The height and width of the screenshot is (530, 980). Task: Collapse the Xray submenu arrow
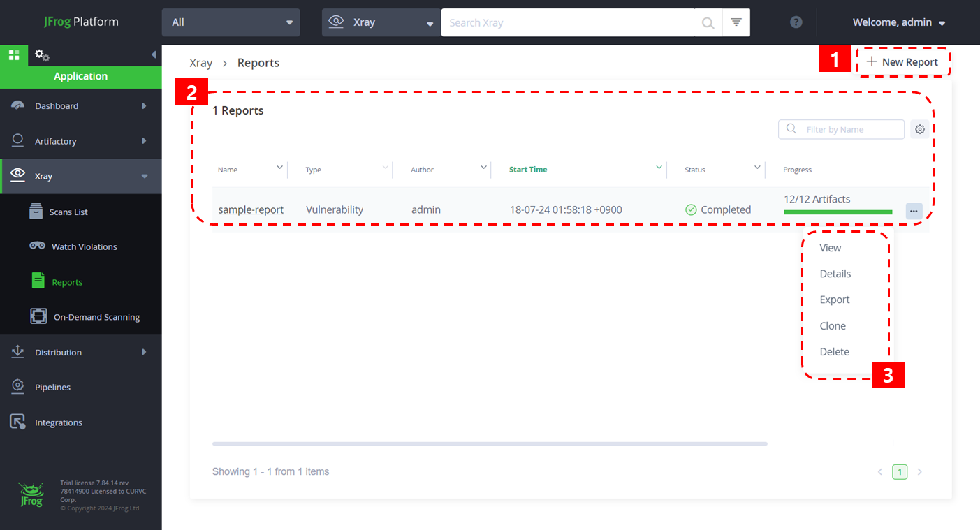[x=145, y=177]
